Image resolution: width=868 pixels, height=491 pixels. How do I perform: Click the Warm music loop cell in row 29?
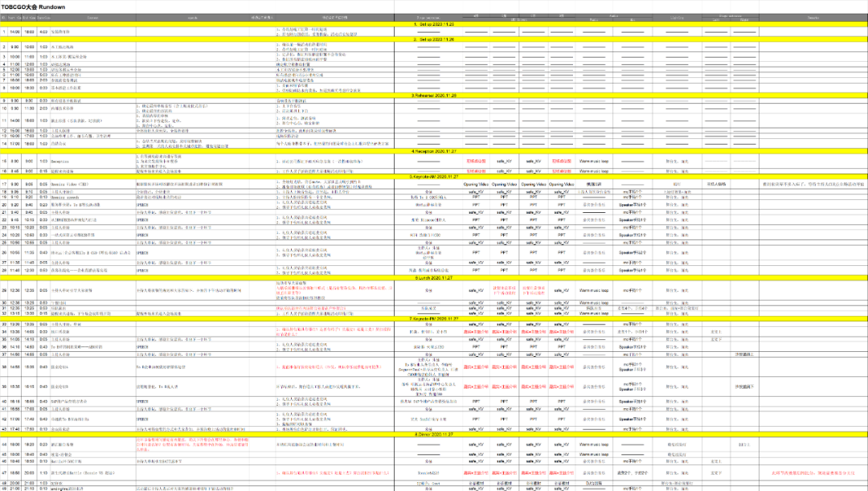click(x=595, y=290)
